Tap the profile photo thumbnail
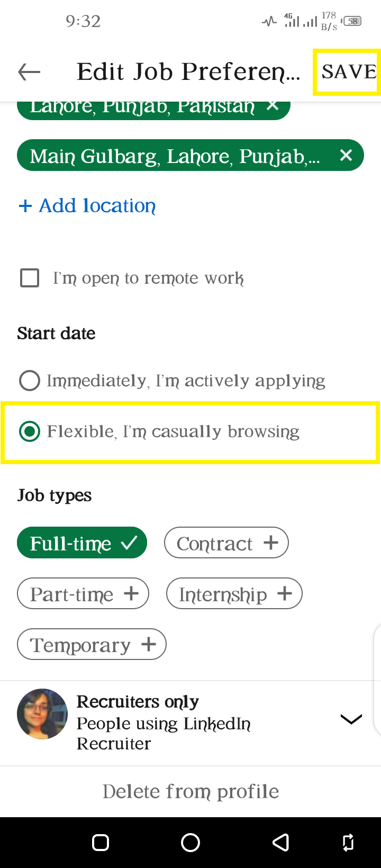Image resolution: width=381 pixels, height=868 pixels. pos(42,714)
